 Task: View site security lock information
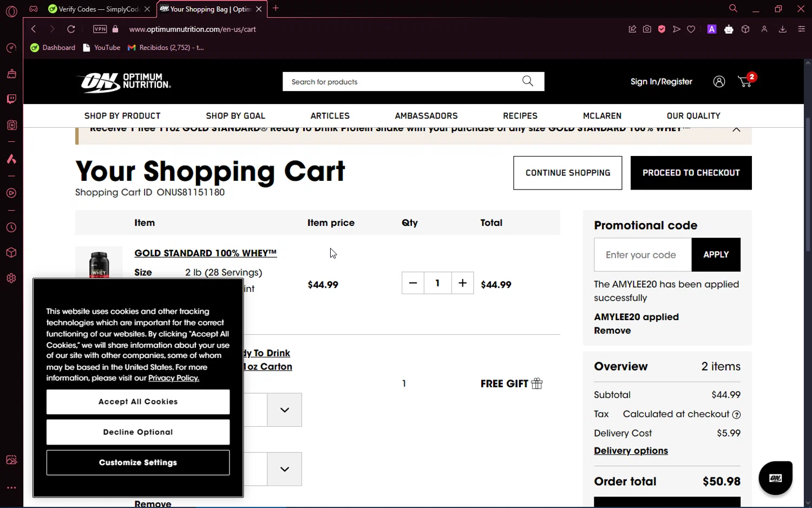point(115,29)
